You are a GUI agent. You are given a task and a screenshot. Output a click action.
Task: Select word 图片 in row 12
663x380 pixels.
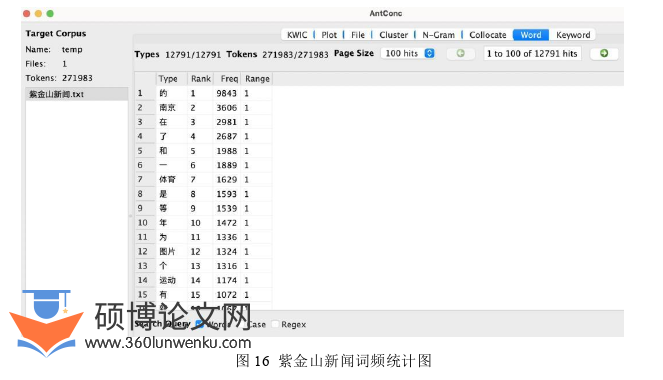(x=167, y=252)
